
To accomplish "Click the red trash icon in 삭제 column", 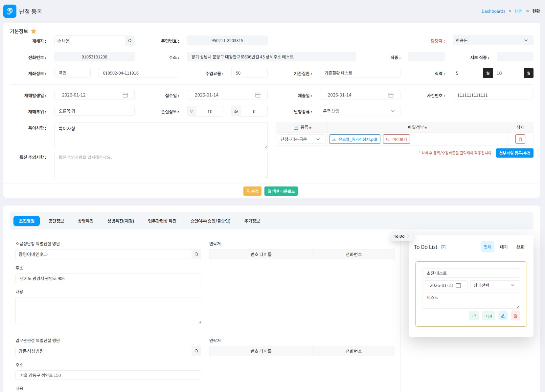I will pos(520,139).
